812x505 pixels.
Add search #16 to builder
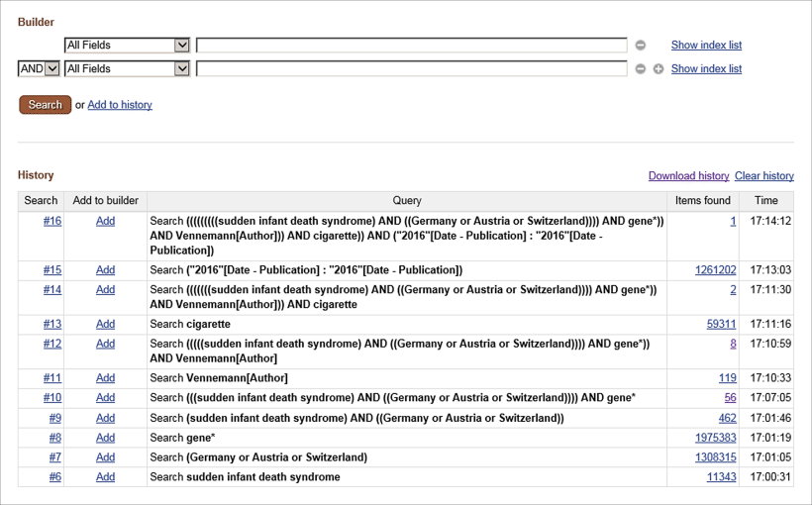[106, 221]
